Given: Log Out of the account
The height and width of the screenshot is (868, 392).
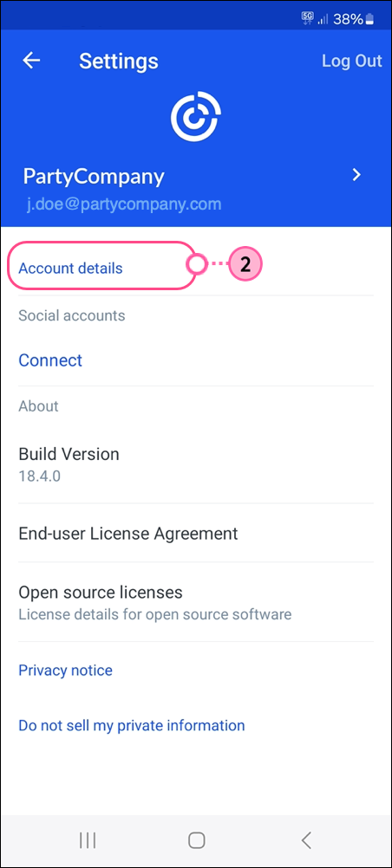Looking at the screenshot, I should coord(352,61).
